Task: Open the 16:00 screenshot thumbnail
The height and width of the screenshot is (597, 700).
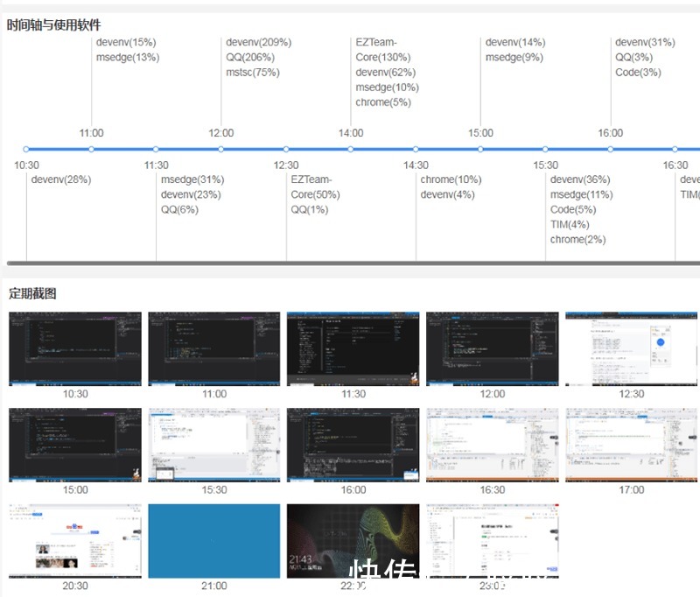Action: [x=353, y=445]
